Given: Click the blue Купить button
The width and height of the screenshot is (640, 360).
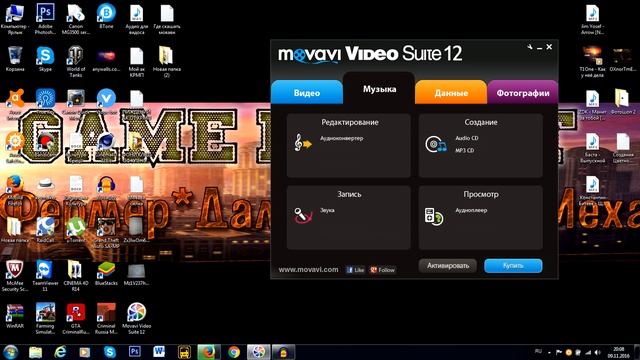Looking at the screenshot, I should pos(513,266).
